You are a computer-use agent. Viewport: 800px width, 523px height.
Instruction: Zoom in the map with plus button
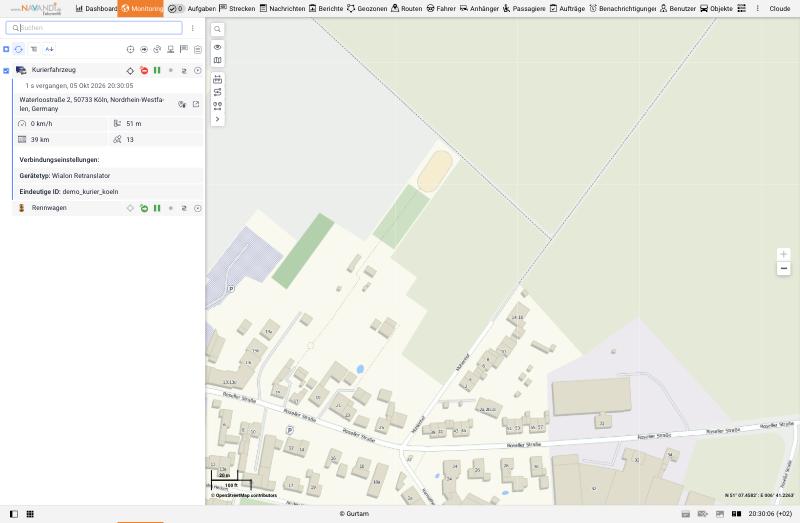coord(783,254)
